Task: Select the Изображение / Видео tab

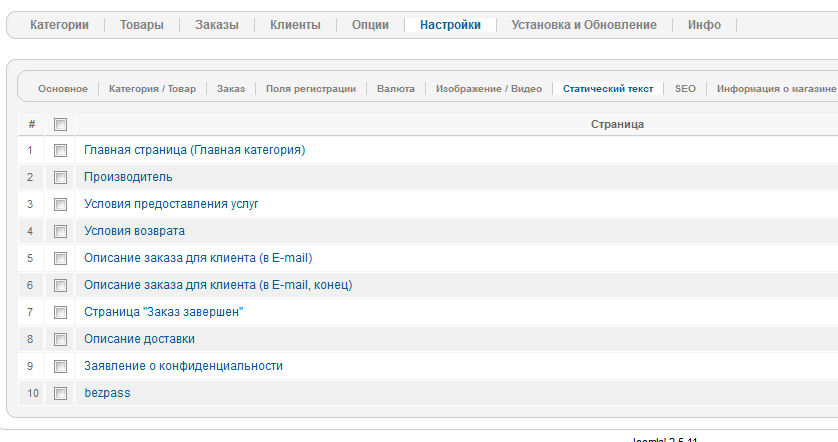Action: (x=489, y=89)
